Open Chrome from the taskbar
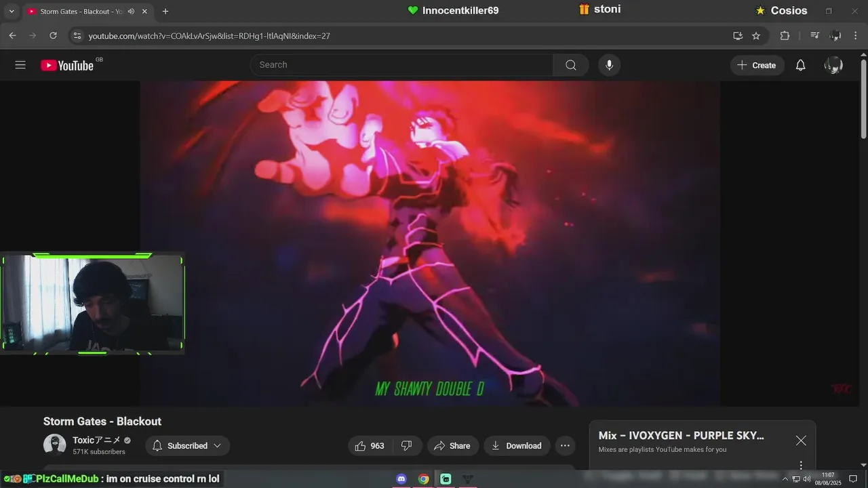Viewport: 868px width, 488px height. [x=423, y=479]
